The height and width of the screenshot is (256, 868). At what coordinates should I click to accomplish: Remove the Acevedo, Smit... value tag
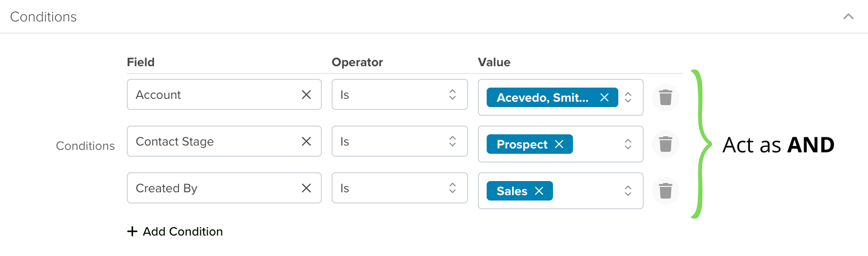tap(604, 97)
